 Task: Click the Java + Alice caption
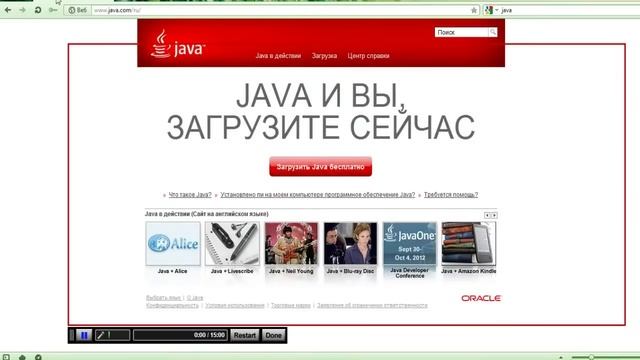[173, 271]
